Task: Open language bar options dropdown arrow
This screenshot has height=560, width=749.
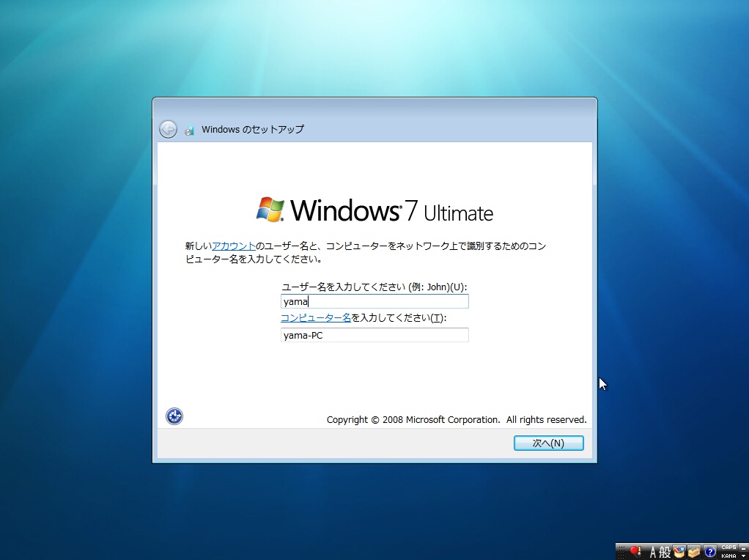Action: click(744, 556)
